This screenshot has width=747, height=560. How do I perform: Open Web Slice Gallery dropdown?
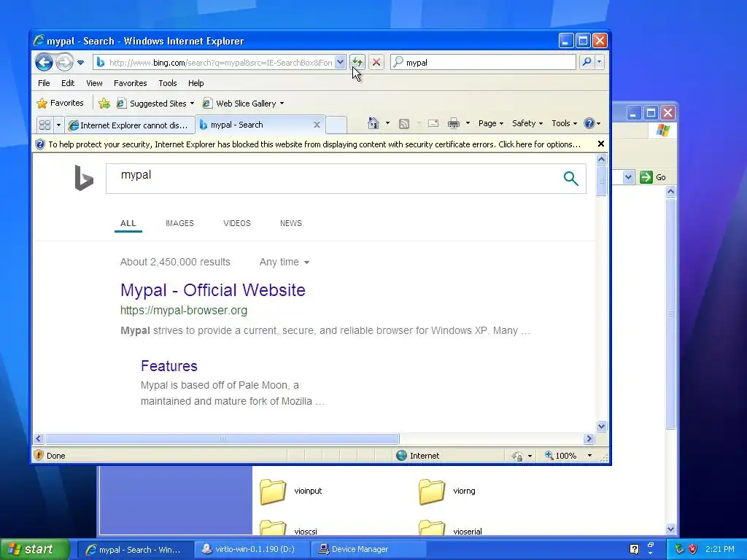point(244,104)
